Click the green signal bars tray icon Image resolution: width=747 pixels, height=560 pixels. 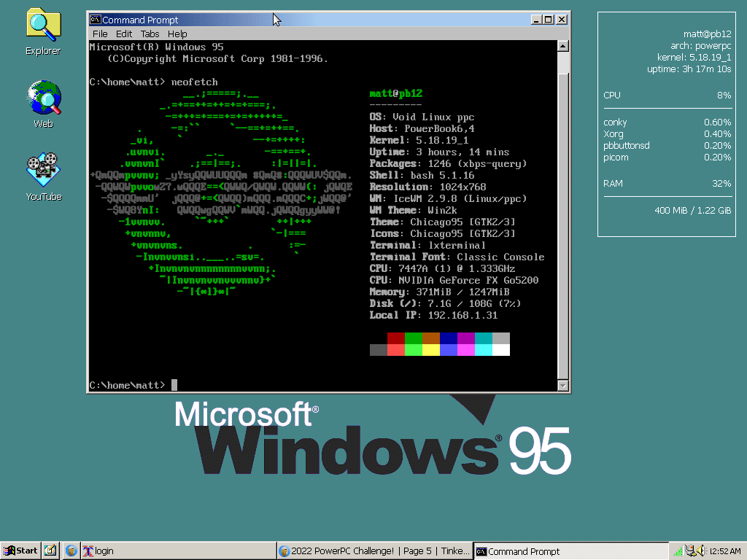click(678, 551)
